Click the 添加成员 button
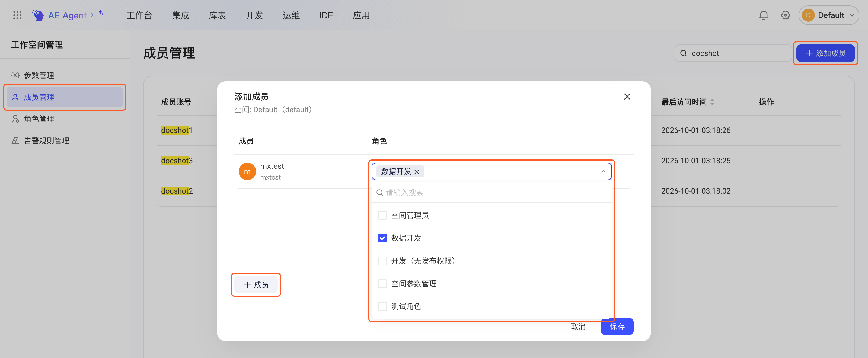Screen dimensions: 868x358 point(825,53)
